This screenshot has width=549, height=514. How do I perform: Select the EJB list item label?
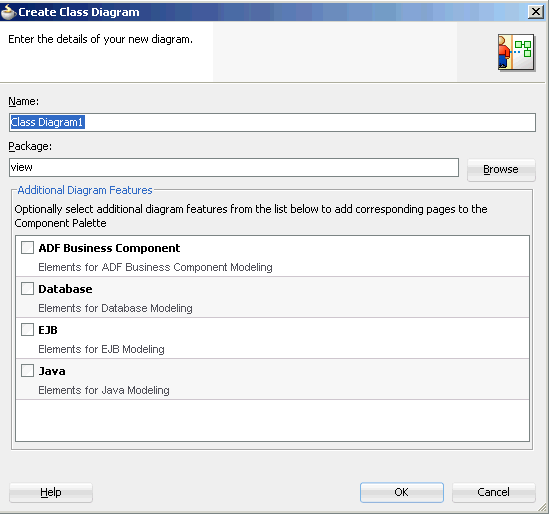48,330
